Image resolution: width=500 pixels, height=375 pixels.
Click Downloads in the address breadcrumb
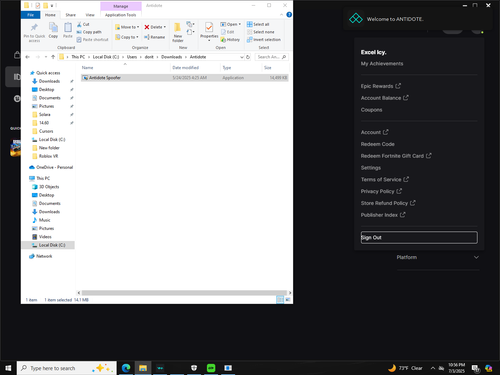[x=172, y=57]
